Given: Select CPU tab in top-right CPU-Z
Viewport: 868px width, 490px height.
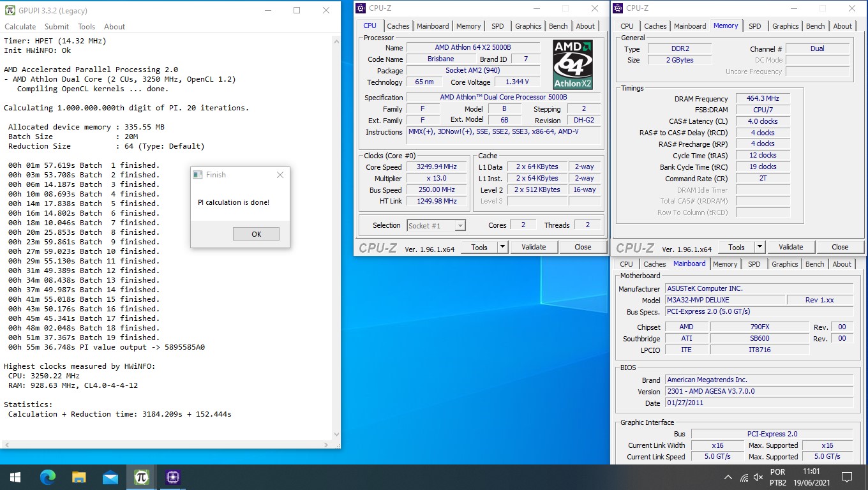Looking at the screenshot, I should click(x=627, y=26).
